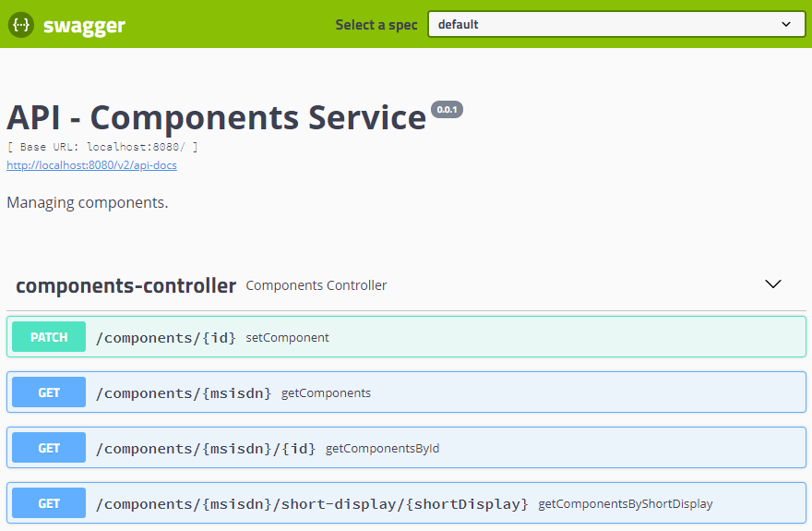The width and height of the screenshot is (812, 531).
Task: Expand the /components/{msisdn} endpoint path
Action: point(184,393)
